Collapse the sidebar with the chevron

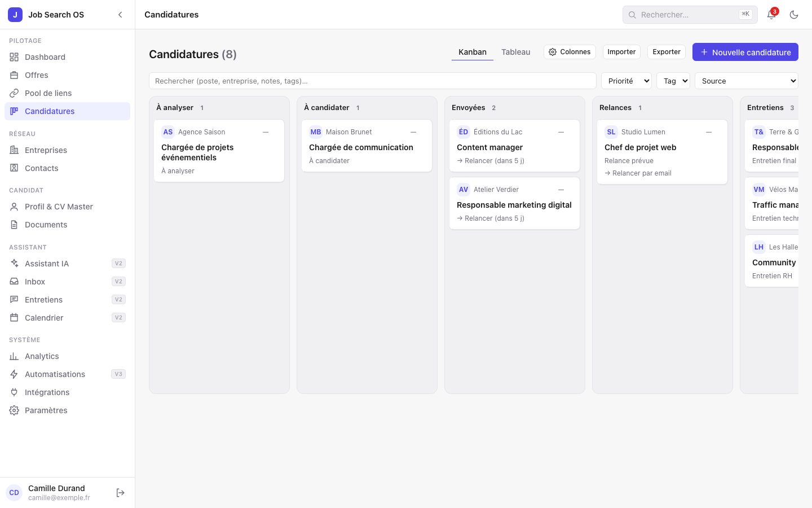click(120, 15)
